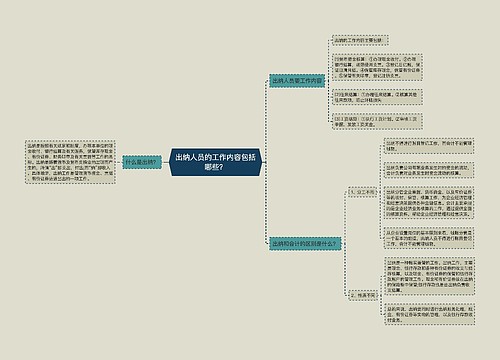
Task: Click the leaf note 出纳的工作内容主要包括
Action: (x=360, y=40)
